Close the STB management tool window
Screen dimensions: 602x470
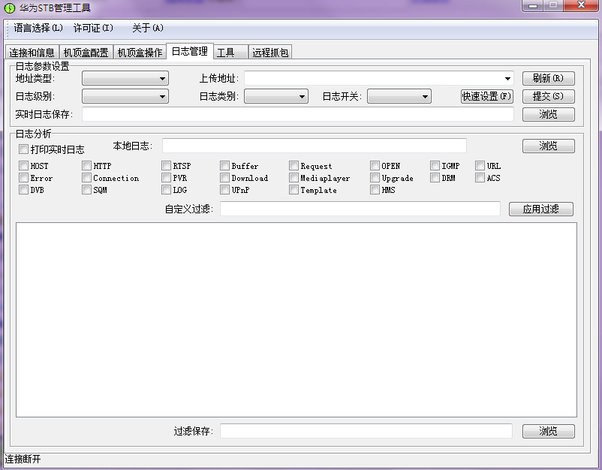(x=581, y=5)
